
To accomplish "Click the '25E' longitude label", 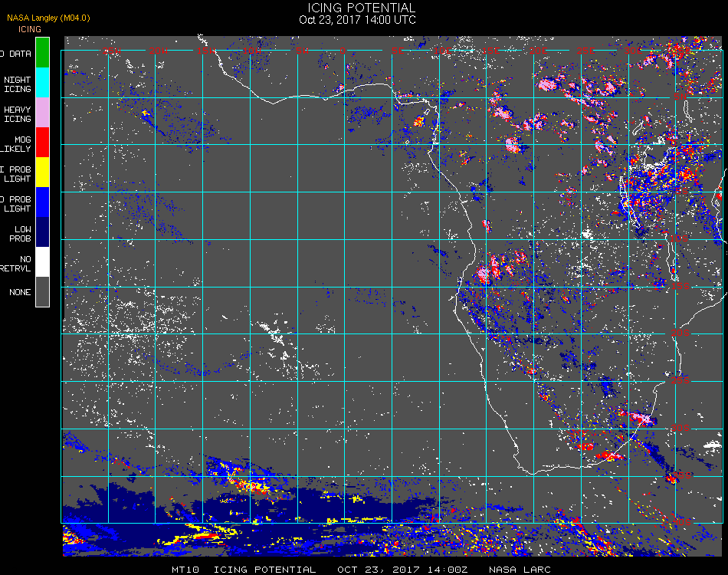I will pyautogui.click(x=585, y=51).
